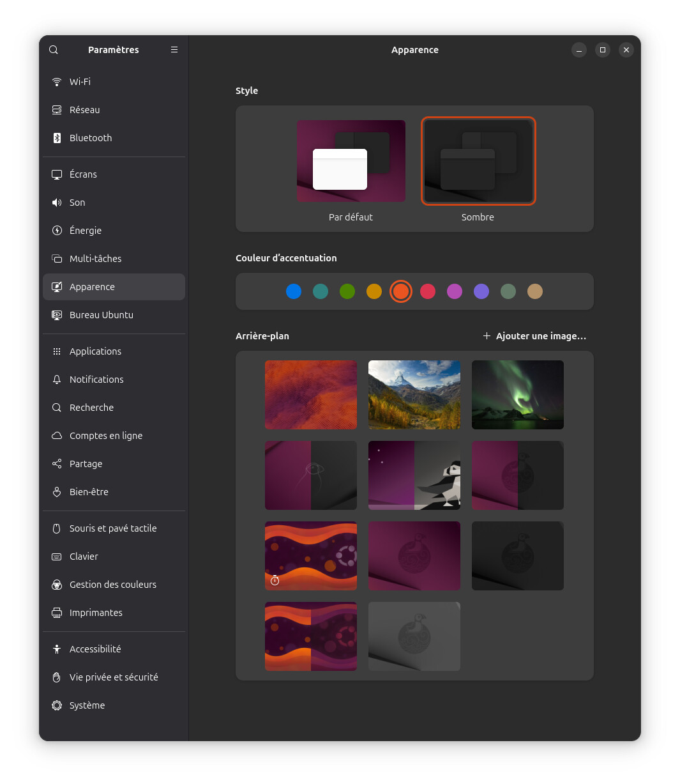The height and width of the screenshot is (784, 680).
Task: Click the Accessibilité icon in the sidebar
Action: point(57,649)
